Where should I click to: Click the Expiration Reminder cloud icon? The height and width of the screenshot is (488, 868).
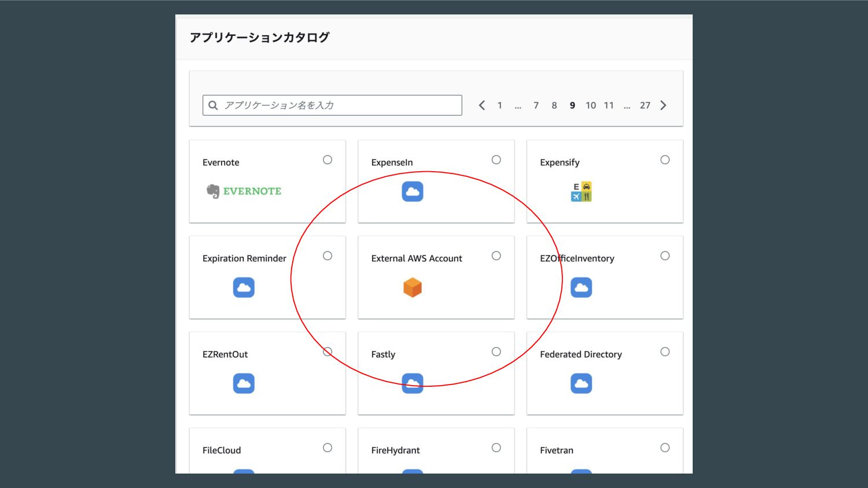244,287
